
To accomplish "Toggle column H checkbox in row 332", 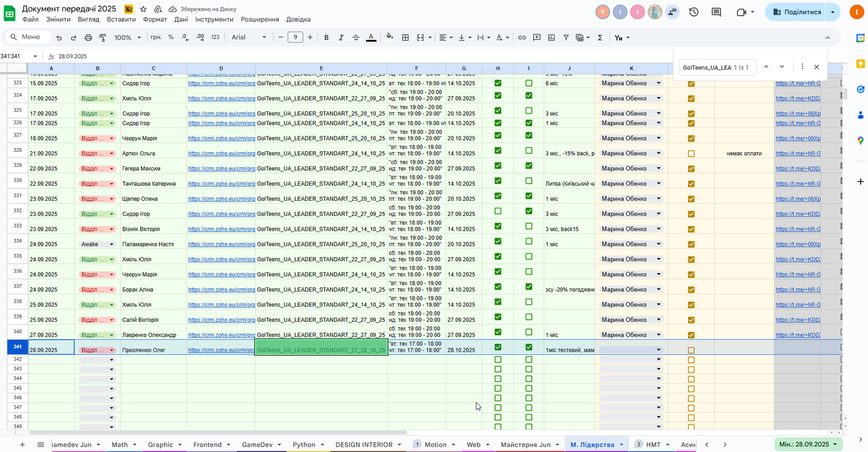I will pos(498,211).
